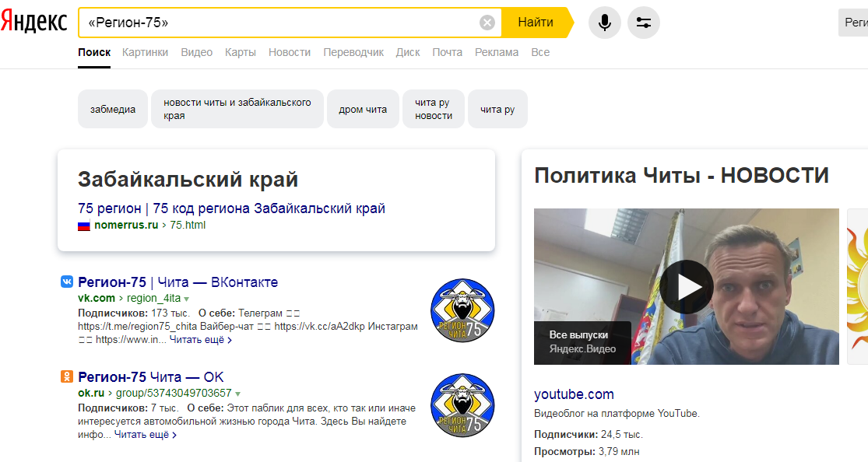868x462 pixels.
Task: Click Читать ещё in OK result
Action: [145, 435]
